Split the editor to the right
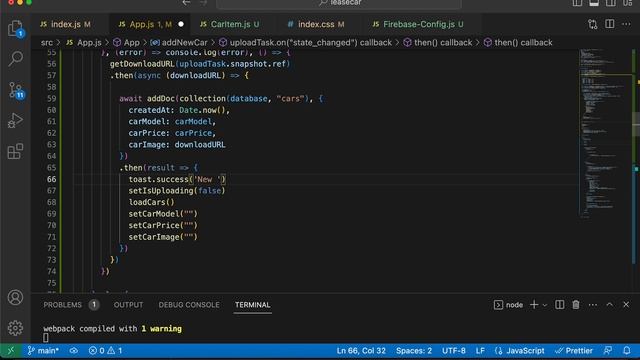 [609, 24]
